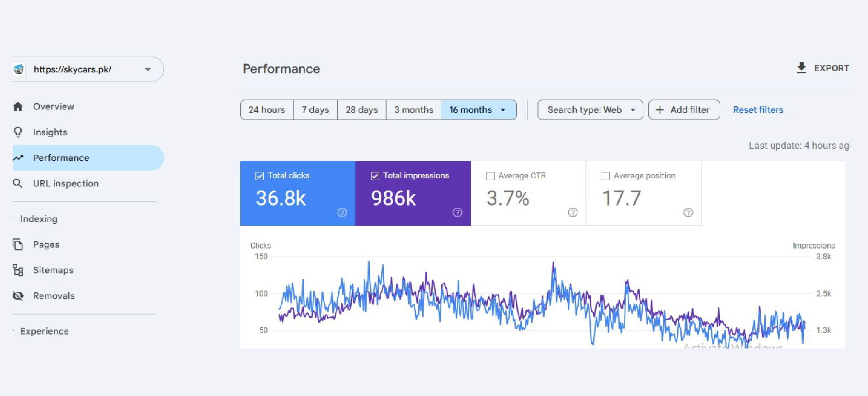Click the URL inspection magnifier icon
The height and width of the screenshot is (396, 868).
point(18,183)
